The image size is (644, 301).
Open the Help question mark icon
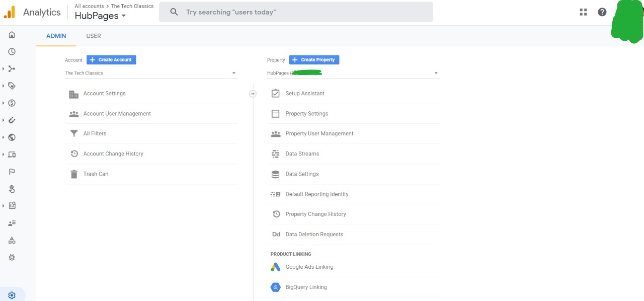(x=602, y=12)
